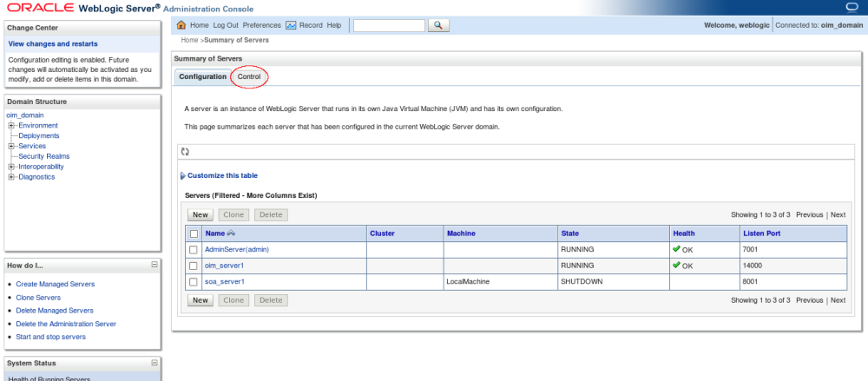Click Delete the Administration Server link
Screen dimensions: 868x381
coord(66,324)
